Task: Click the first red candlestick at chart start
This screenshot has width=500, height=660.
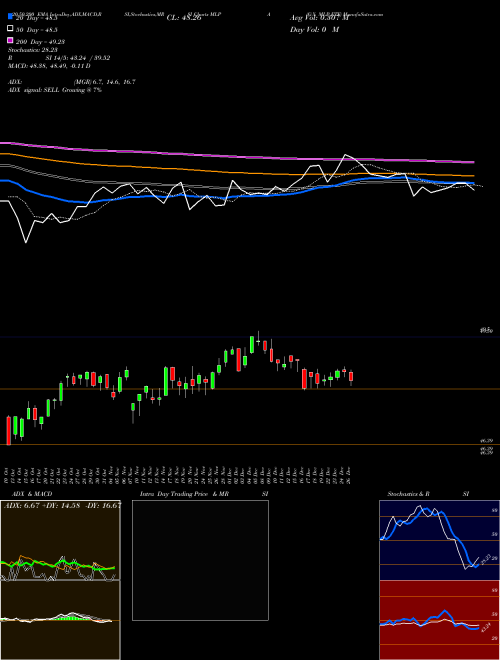Action: coord(8,430)
